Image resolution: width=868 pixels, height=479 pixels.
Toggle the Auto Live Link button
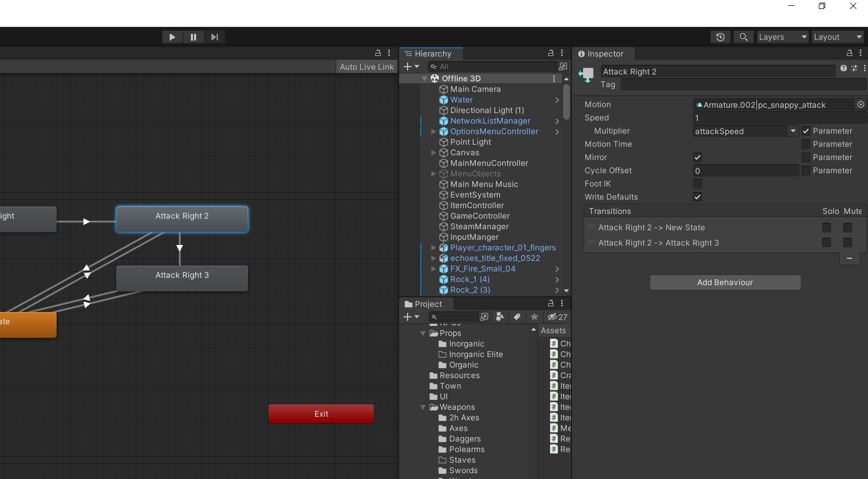tap(366, 67)
